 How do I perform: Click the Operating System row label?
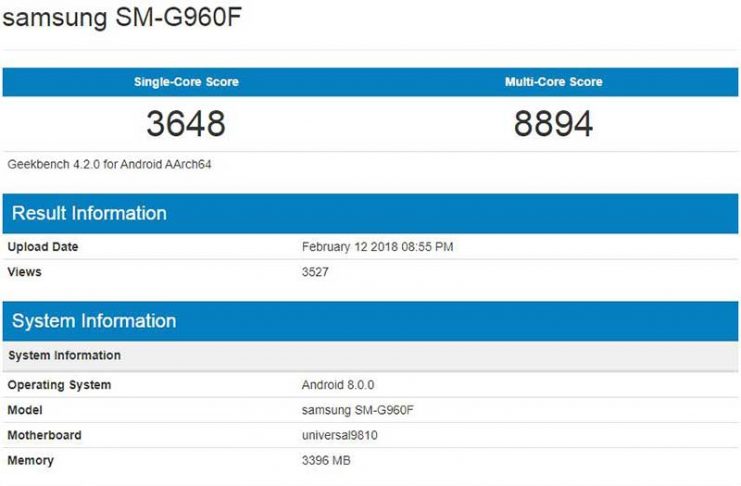[x=59, y=385]
